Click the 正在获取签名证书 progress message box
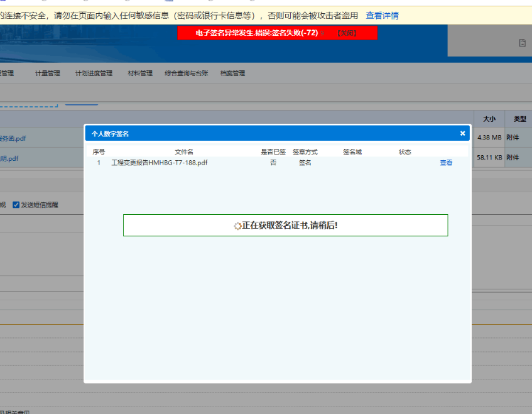Viewport: 532px width, 414px height. 285,226
